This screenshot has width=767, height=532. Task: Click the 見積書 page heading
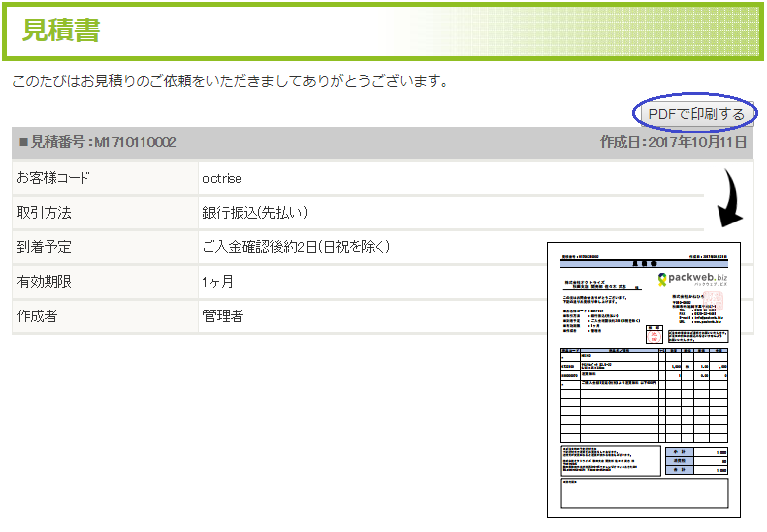tap(60, 30)
